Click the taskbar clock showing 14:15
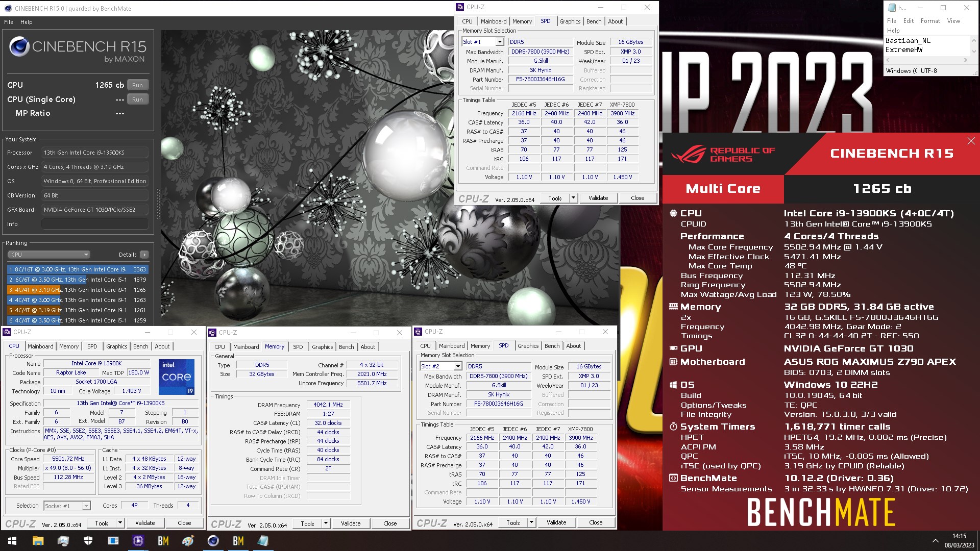The width and height of the screenshot is (980, 551). [959, 541]
